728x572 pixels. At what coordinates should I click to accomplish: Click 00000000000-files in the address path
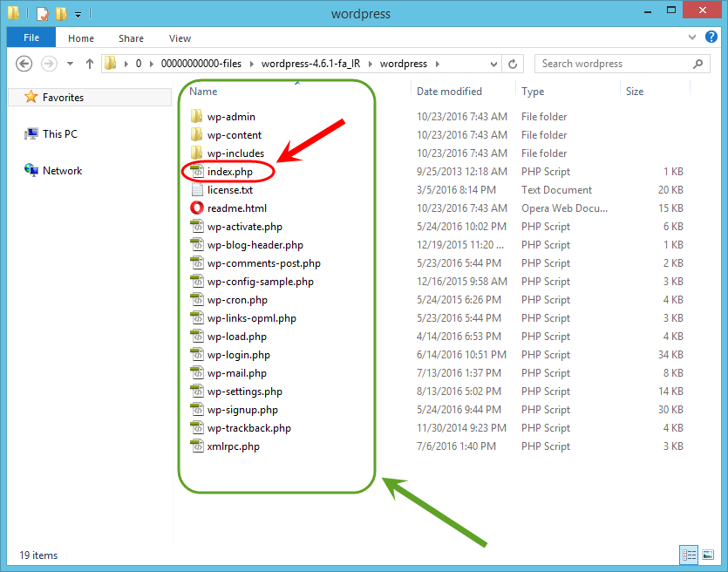click(201, 64)
